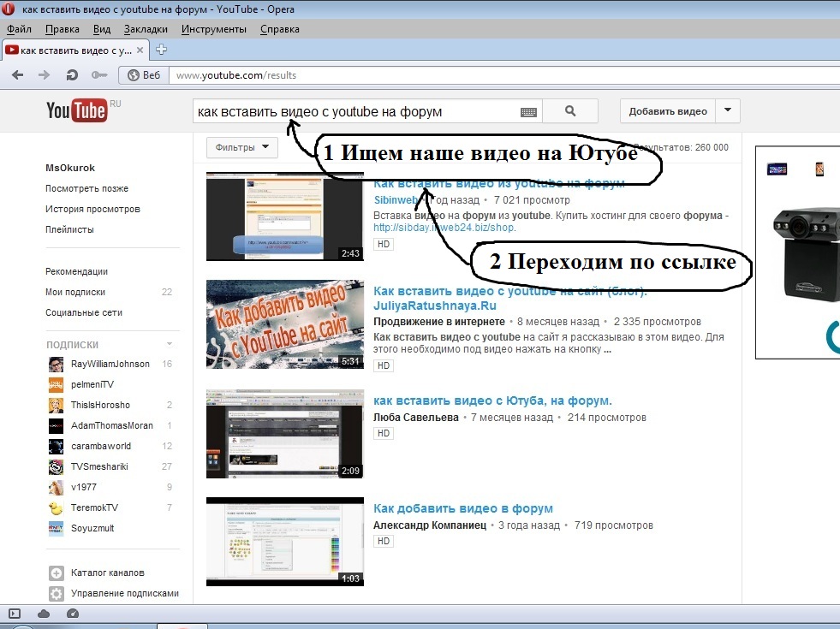Open the Файл menu
840x629 pixels.
(x=19, y=29)
